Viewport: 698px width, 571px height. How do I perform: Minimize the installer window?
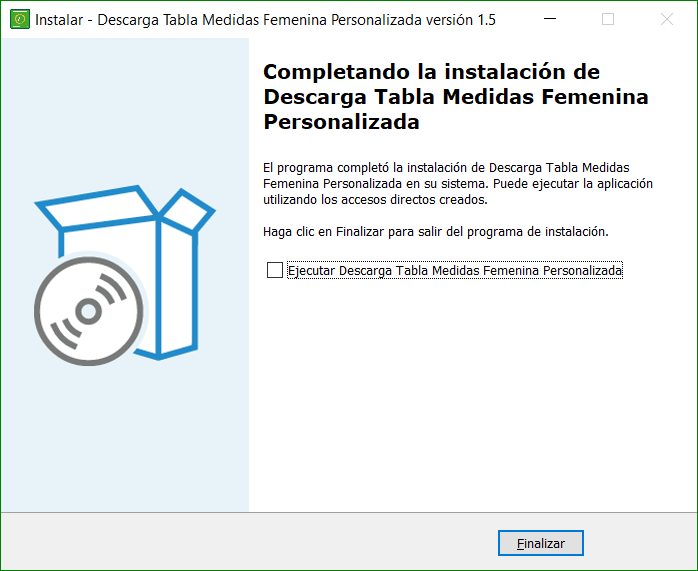[550, 19]
